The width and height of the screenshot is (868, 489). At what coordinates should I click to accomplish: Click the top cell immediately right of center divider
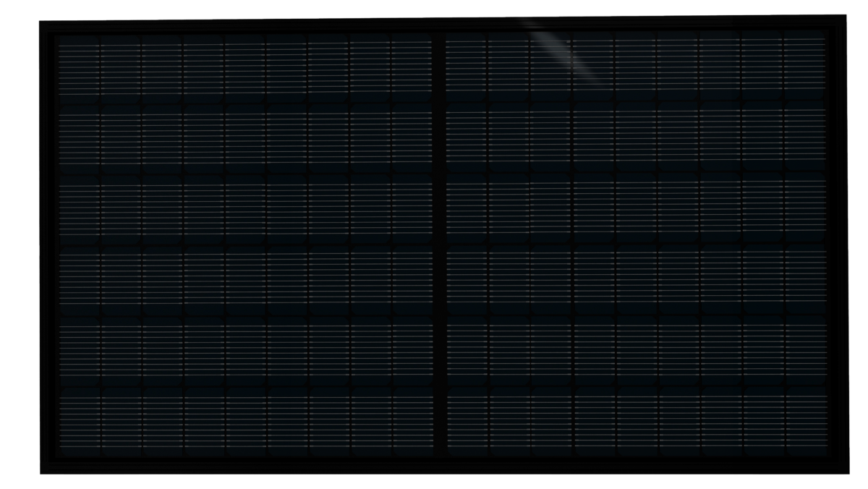coord(467,69)
